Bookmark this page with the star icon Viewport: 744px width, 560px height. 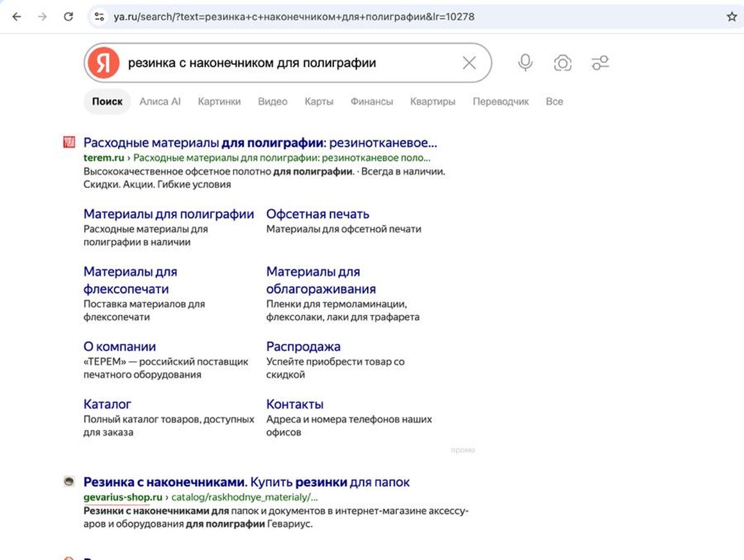pyautogui.click(x=732, y=17)
